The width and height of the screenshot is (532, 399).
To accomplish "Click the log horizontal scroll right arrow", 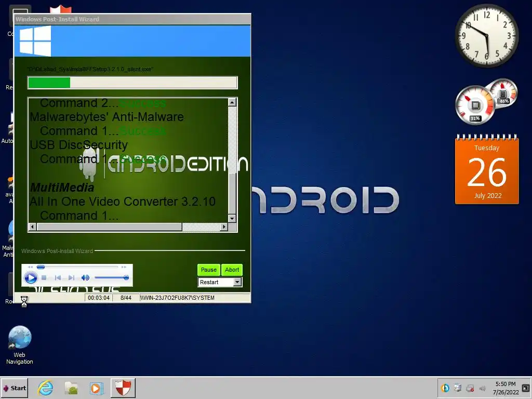I will point(224,227).
